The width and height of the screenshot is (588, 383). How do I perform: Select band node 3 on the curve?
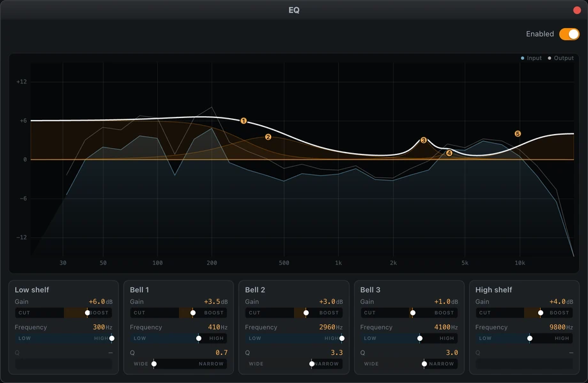(423, 140)
